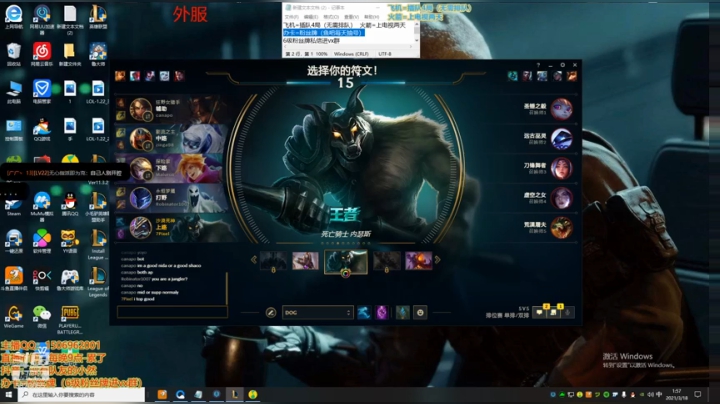
Task: Change the Ghost summoner spell slot
Action: [364, 313]
